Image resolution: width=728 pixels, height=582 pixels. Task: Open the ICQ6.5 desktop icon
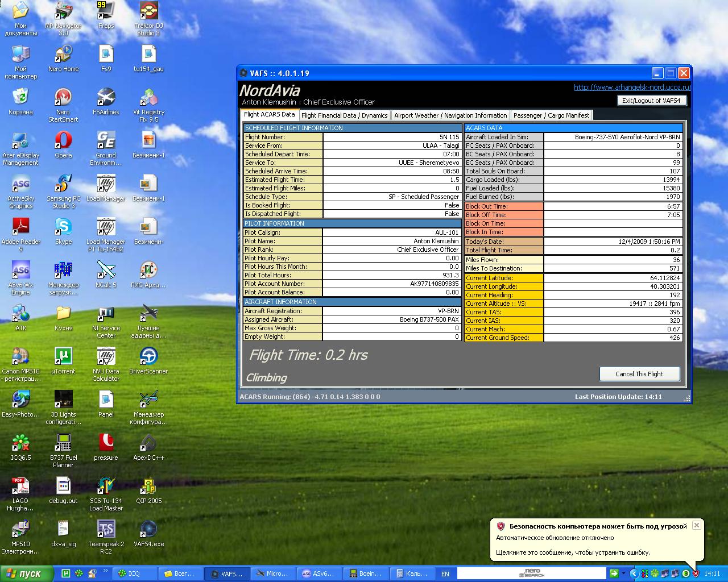click(x=20, y=447)
